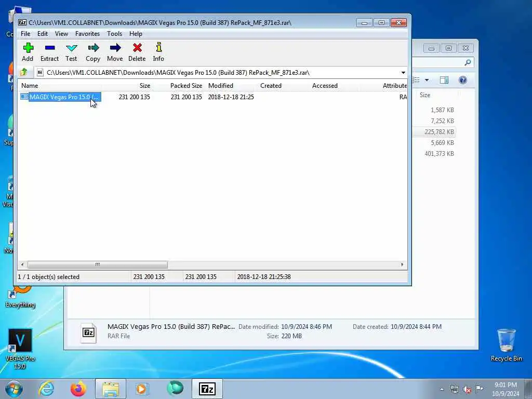Screen dimensions: 532x399
Task: Launch Internet Explorer from taskbar
Action: click(46, 389)
